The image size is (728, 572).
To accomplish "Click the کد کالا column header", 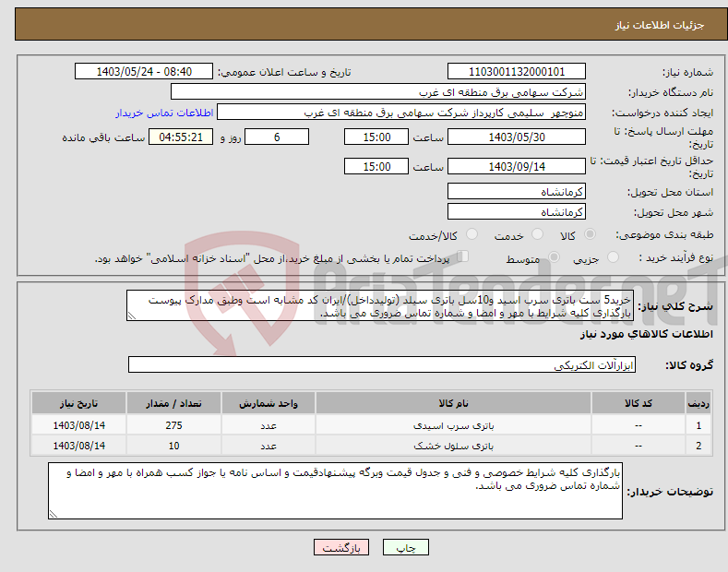I will [x=638, y=403].
